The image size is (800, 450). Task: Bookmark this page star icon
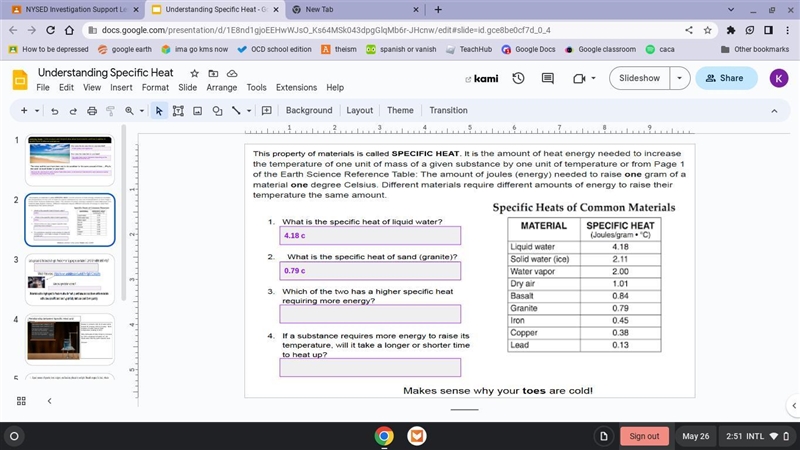click(707, 30)
